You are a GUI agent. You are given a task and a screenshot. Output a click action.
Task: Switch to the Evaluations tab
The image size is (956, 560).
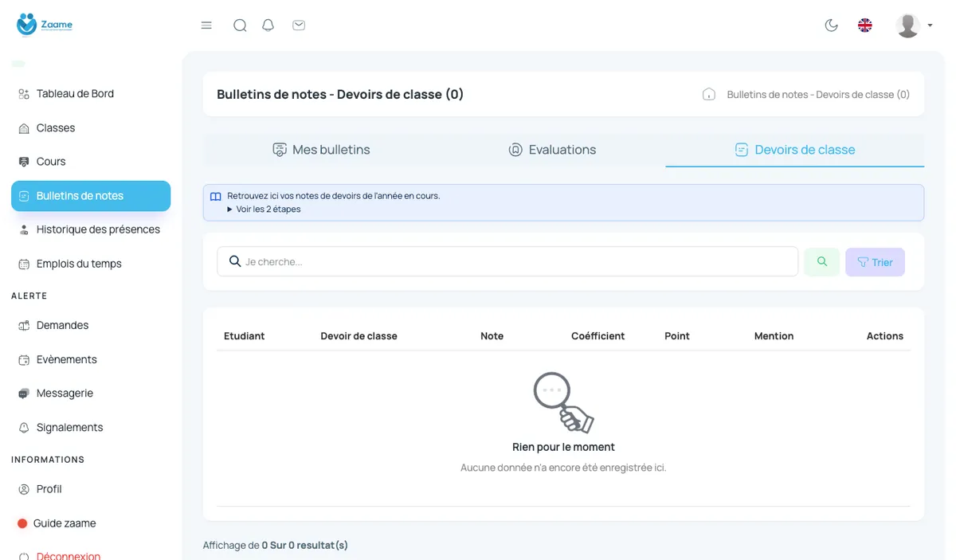click(x=552, y=150)
